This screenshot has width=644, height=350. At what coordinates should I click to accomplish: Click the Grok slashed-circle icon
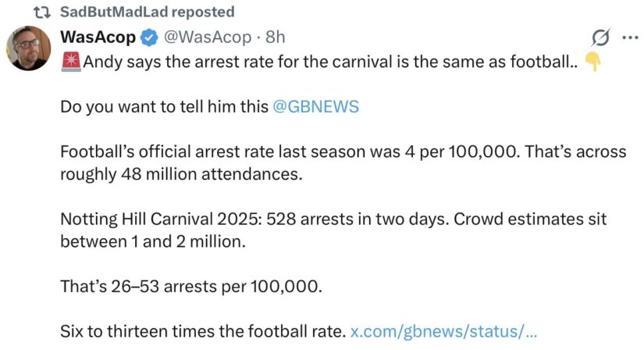(x=600, y=37)
